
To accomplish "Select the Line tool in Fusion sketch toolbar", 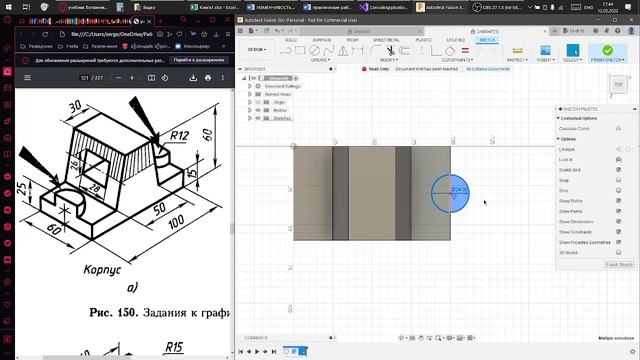I will coord(286,51).
